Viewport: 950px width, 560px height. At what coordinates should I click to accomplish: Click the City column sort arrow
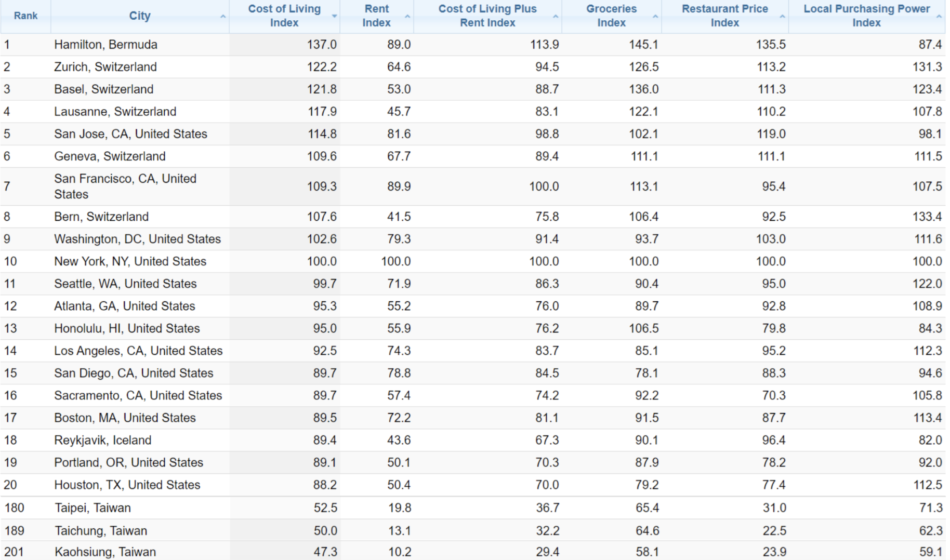coord(223,17)
